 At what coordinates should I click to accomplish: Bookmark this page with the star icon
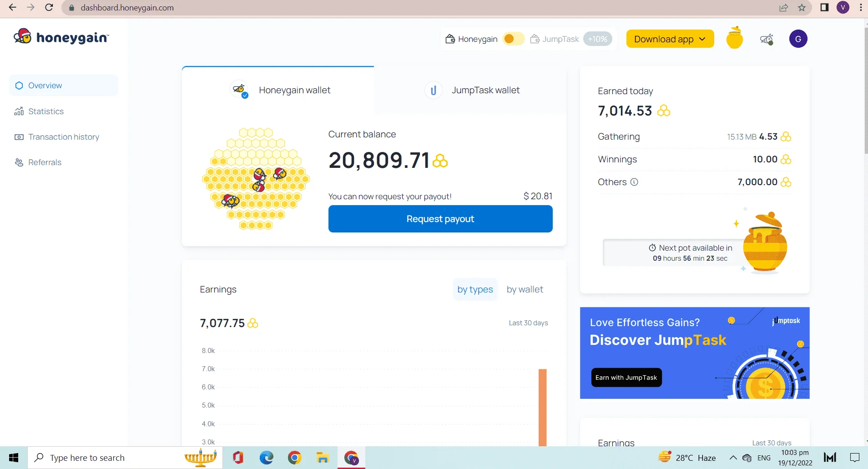(x=802, y=8)
